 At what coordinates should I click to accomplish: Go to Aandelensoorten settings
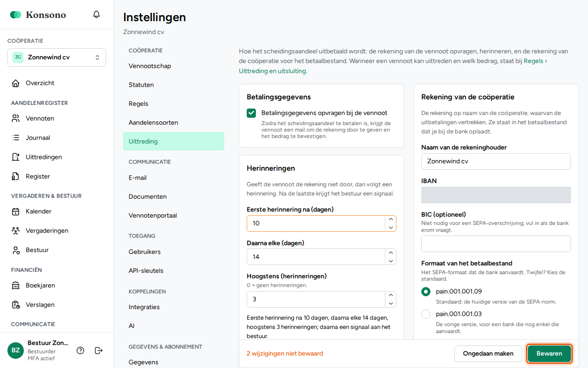174,123
